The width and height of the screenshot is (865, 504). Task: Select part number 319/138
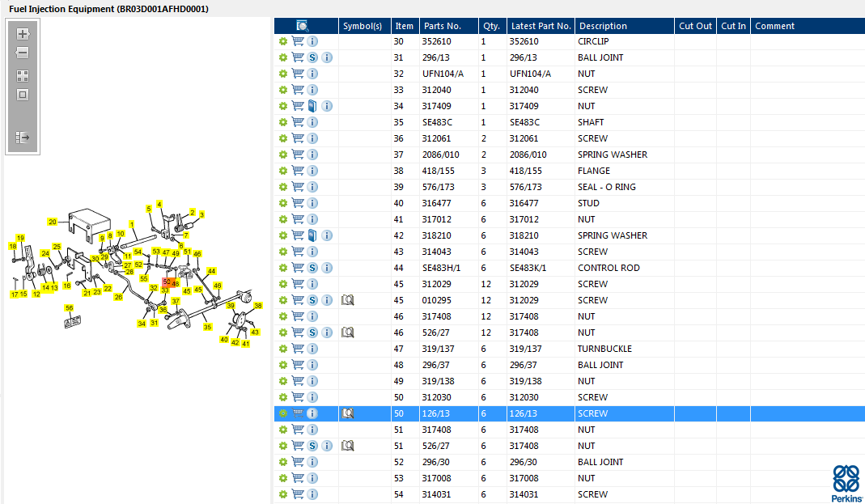438,381
